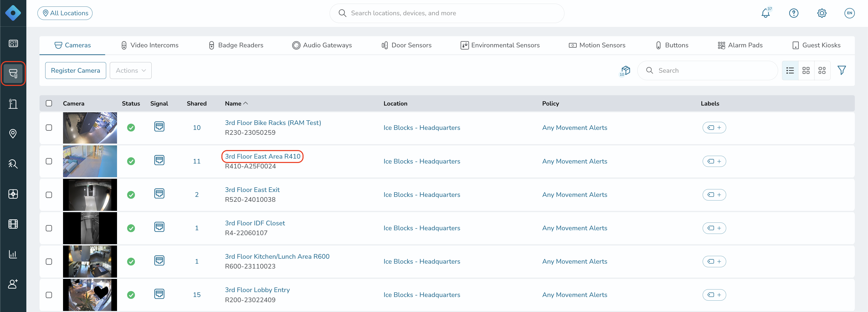Image resolution: width=868 pixels, height=312 pixels.
Task: Open the filter funnel icon
Action: 842,70
